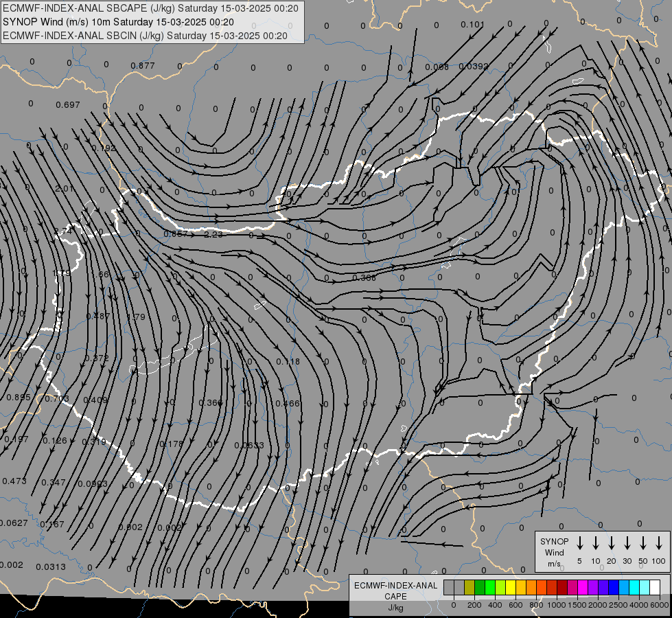This screenshot has width=672, height=618.
Task: Click the map value 0.487
Action: tap(98, 316)
